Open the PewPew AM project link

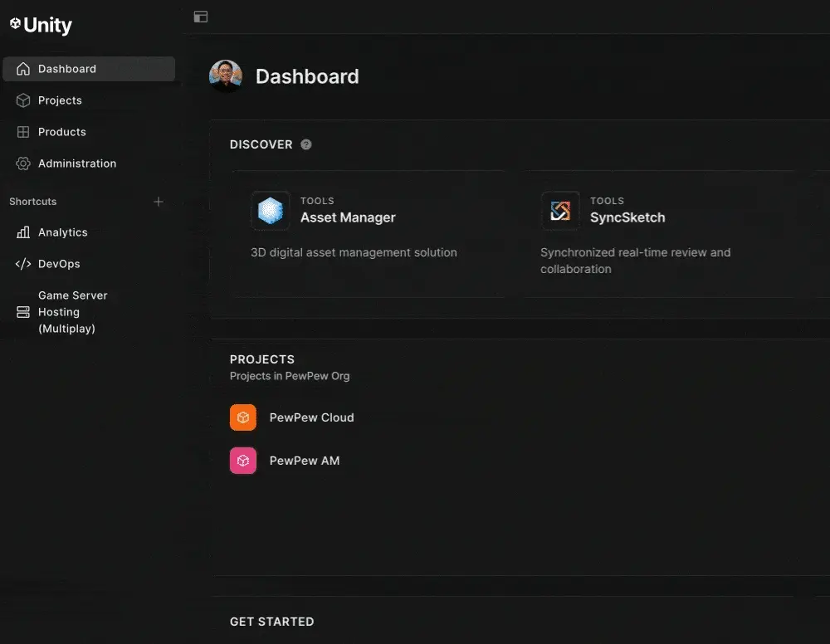pos(305,461)
